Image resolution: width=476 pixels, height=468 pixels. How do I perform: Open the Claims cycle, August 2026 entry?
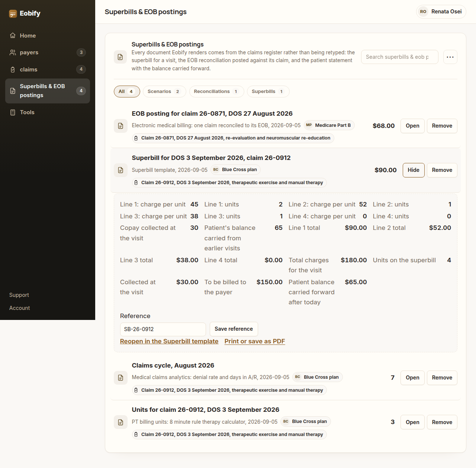click(x=412, y=378)
